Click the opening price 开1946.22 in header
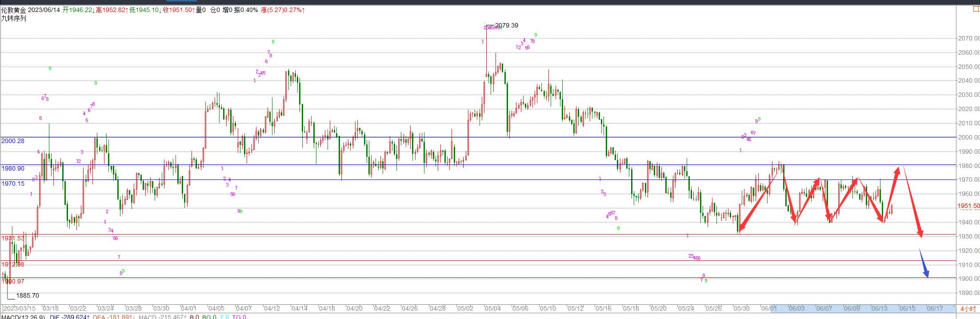Image resolution: width=980 pixels, height=319 pixels. tap(78, 10)
